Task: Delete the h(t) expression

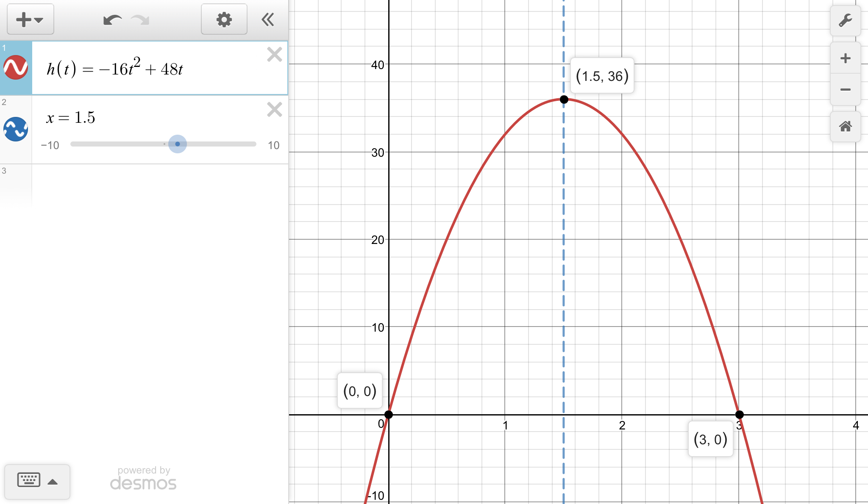Action: [275, 55]
